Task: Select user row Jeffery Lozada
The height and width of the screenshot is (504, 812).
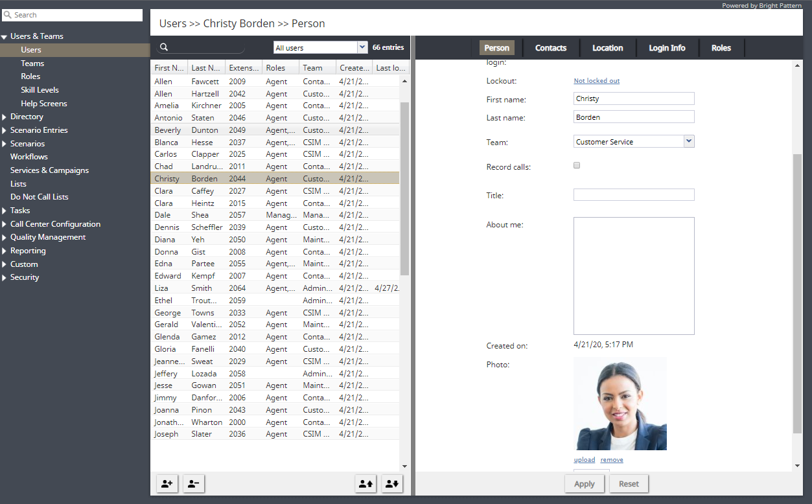Action: [275, 374]
